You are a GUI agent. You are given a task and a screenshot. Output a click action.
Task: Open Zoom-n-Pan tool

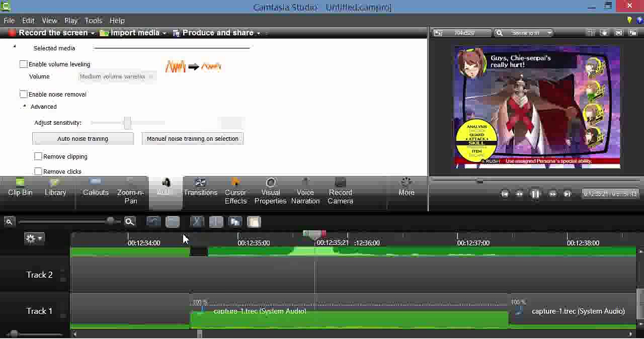click(130, 192)
